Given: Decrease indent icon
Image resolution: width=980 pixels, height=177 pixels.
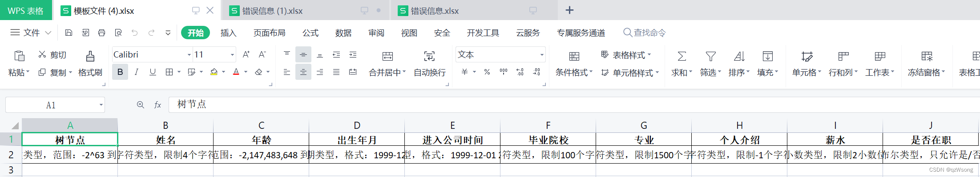Looking at the screenshot, I should coord(336,54).
